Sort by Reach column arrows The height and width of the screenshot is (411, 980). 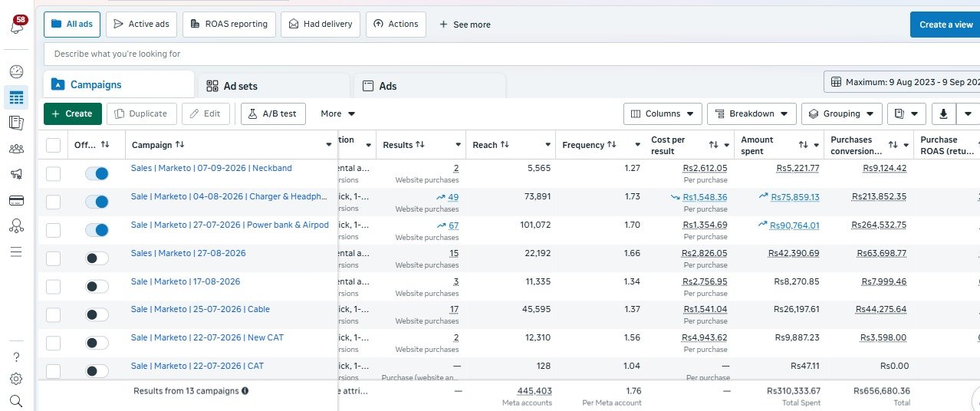click(x=505, y=145)
